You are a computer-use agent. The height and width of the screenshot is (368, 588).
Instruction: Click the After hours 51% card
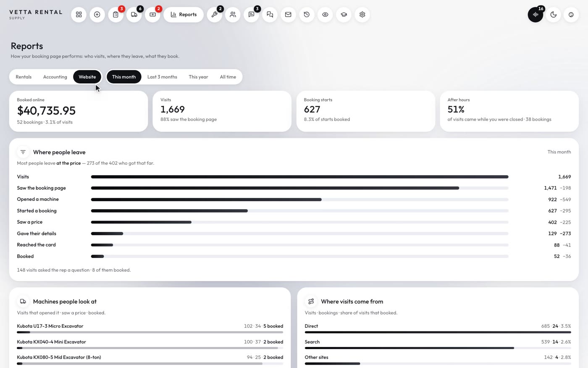click(509, 111)
